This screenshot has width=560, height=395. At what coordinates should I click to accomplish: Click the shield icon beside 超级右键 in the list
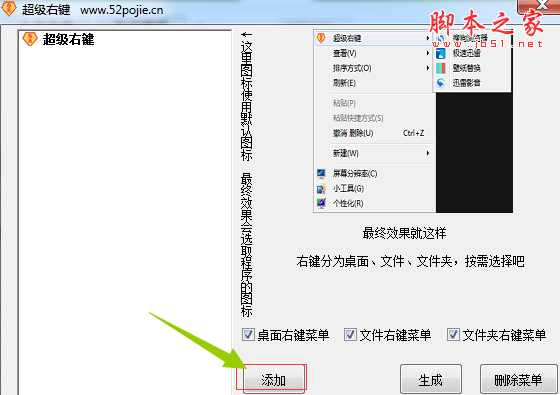tap(30, 39)
